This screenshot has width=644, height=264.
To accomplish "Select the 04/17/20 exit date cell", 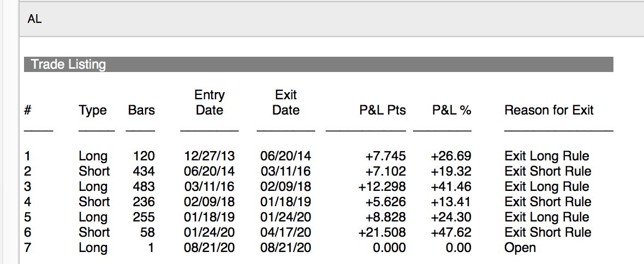I will pyautogui.click(x=286, y=232).
